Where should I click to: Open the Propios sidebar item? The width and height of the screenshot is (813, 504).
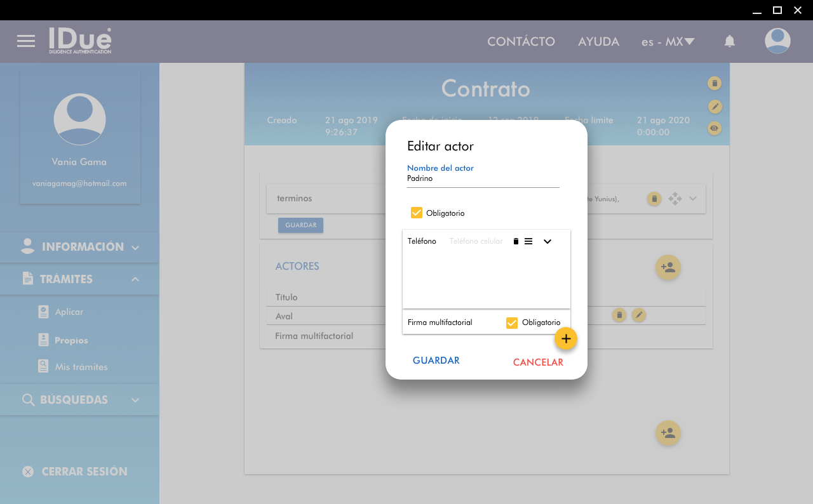[x=71, y=340]
